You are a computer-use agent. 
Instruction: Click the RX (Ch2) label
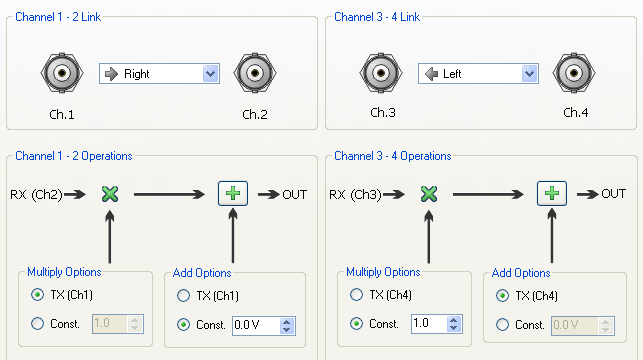click(36, 194)
